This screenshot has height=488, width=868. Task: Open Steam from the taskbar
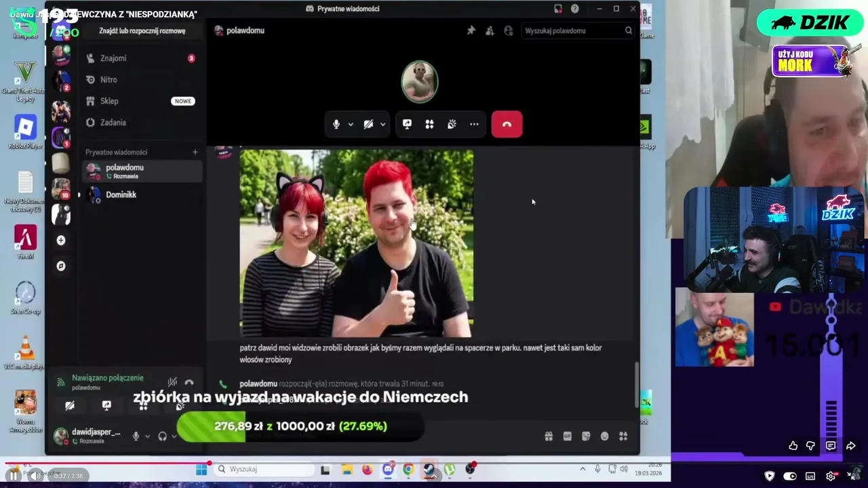pos(429,469)
